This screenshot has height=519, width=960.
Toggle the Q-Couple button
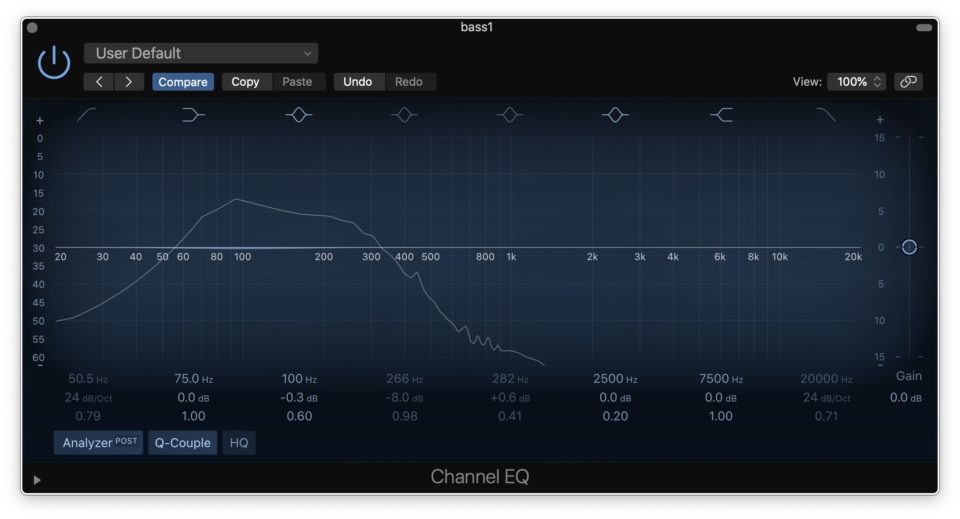pyautogui.click(x=183, y=442)
